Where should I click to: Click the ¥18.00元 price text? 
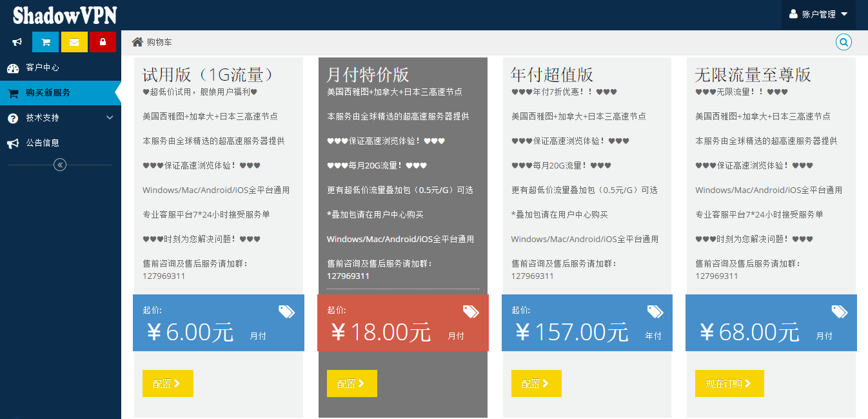tap(380, 332)
